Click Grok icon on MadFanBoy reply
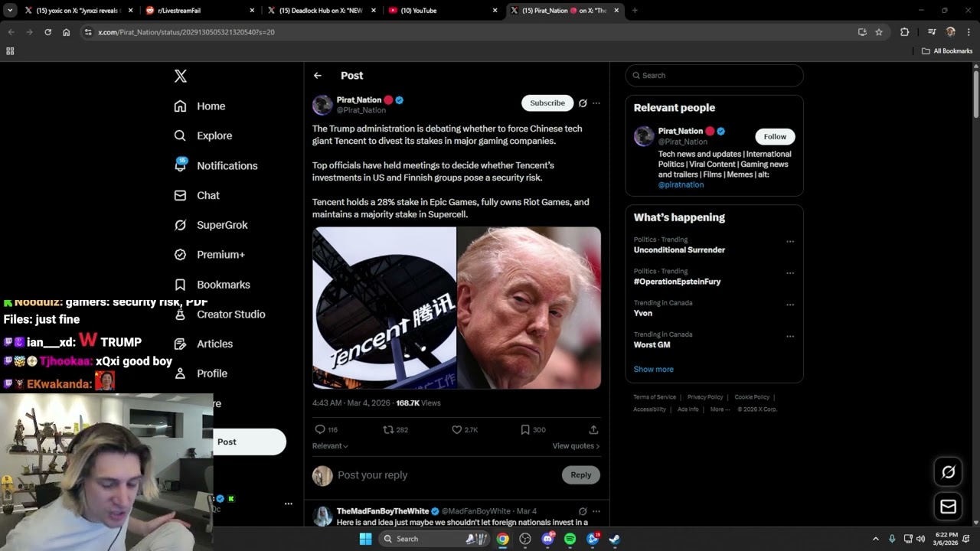The image size is (980, 551). [x=583, y=511]
